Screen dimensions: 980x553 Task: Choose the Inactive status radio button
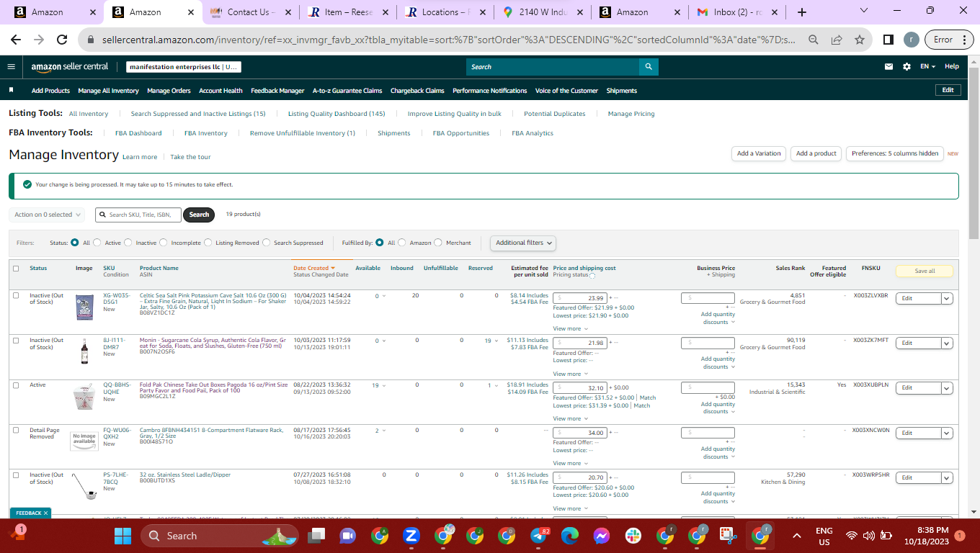(x=129, y=243)
